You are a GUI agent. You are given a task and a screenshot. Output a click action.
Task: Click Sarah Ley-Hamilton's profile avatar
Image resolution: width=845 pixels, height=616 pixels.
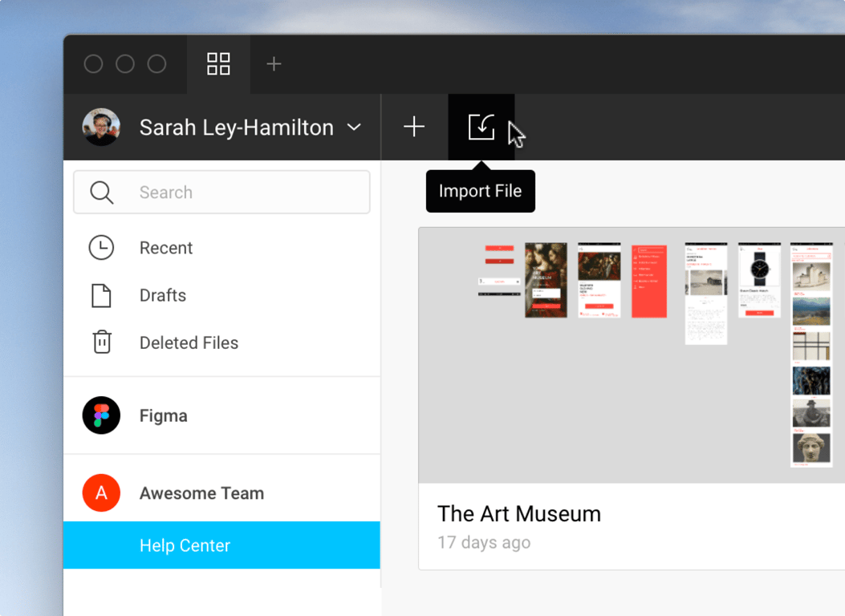[x=101, y=128]
